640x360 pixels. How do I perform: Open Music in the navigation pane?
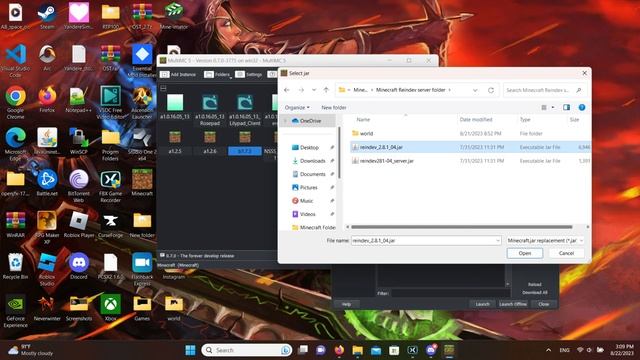pos(306,201)
